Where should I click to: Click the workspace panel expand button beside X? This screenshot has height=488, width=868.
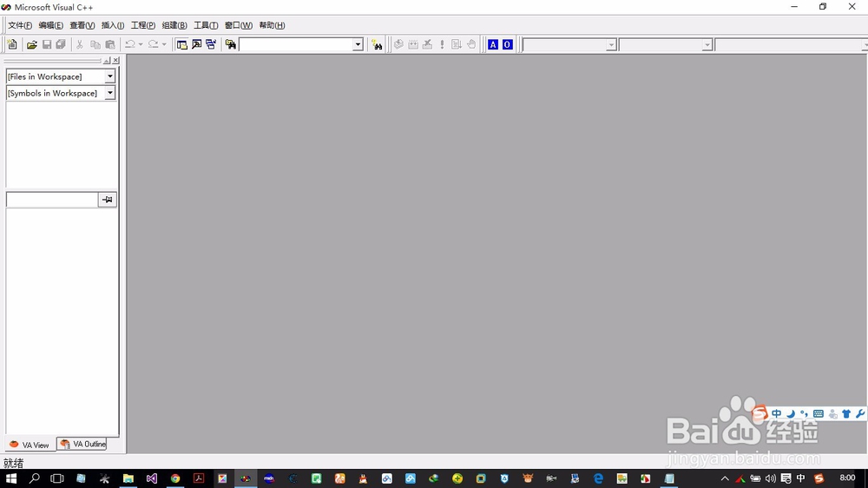107,61
